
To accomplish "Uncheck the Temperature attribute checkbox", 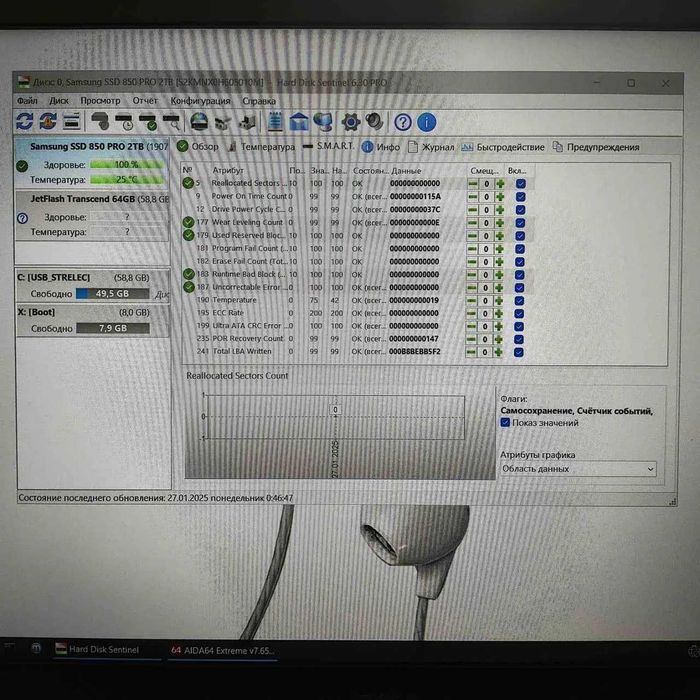I will click(x=519, y=300).
